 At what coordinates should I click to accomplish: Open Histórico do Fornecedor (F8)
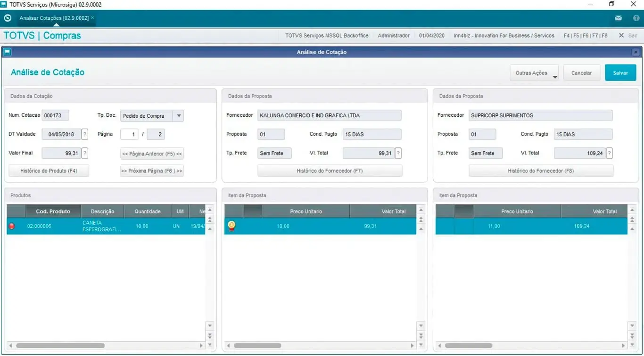click(541, 170)
